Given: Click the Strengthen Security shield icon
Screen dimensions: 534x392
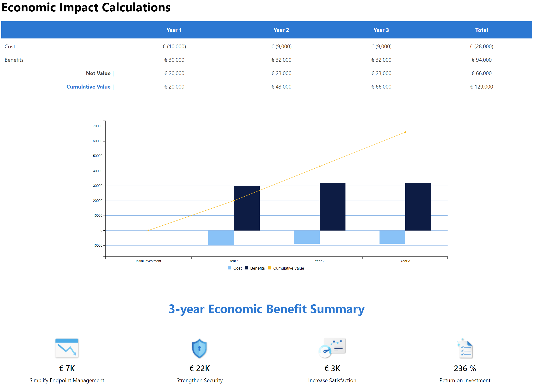Looking at the screenshot, I should [x=199, y=348].
